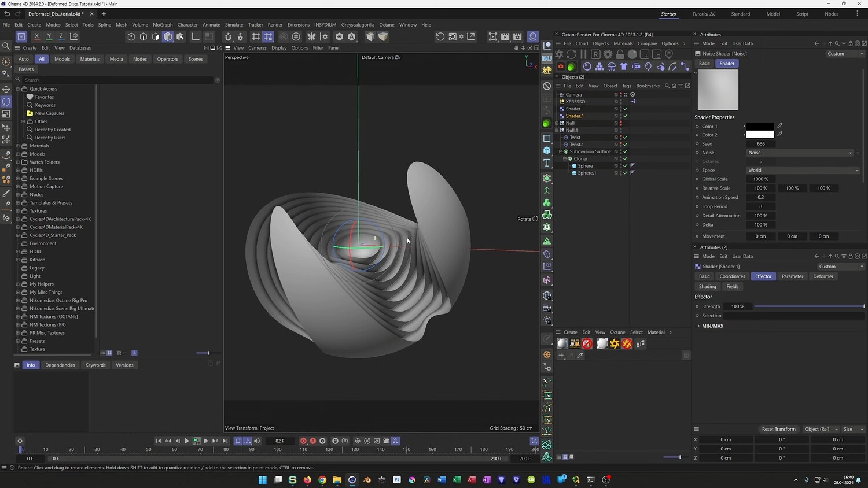Expand the Materials folder in Asset Browser
The image size is (868, 488).
pyautogui.click(x=18, y=146)
